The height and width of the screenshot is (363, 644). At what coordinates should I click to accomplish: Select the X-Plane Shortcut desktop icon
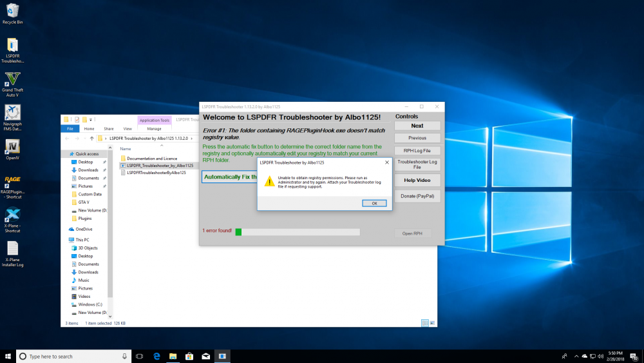click(12, 221)
